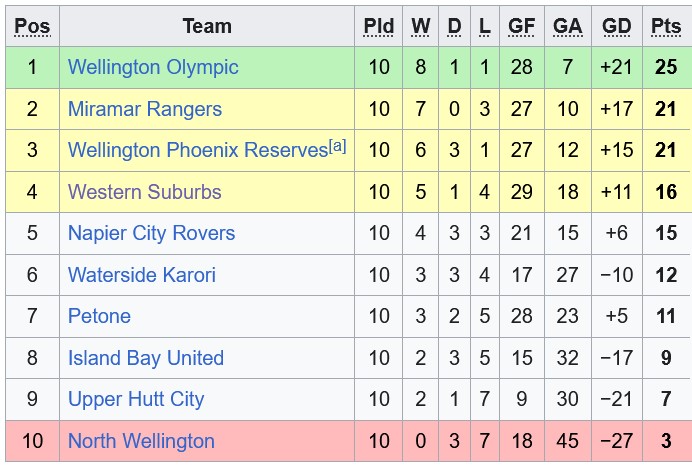Screen dimensions: 692x465
Task: Open the Napier City Rovers link
Action: [x=151, y=234]
